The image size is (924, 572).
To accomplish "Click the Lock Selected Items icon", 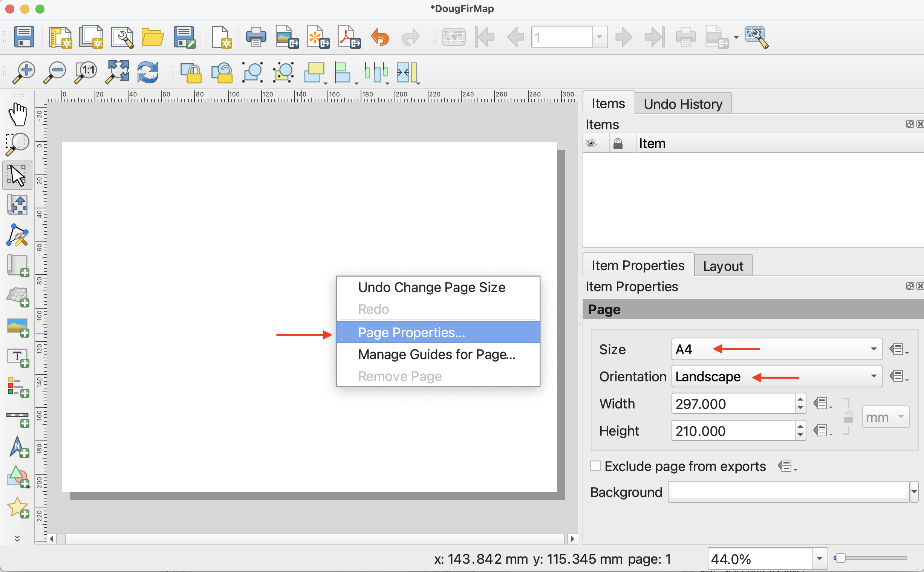I will pos(191,72).
